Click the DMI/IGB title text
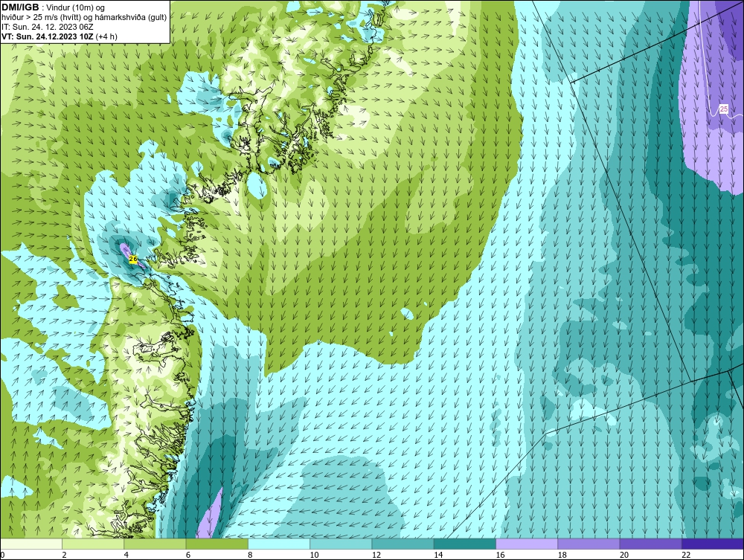Screen dimensions: 744x560 point(20,7)
